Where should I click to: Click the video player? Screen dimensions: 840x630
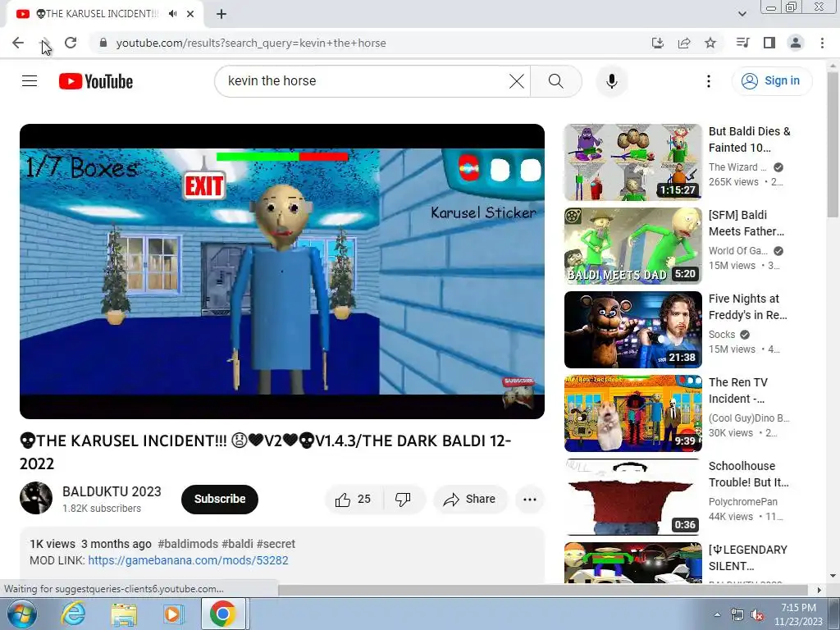[x=282, y=271]
